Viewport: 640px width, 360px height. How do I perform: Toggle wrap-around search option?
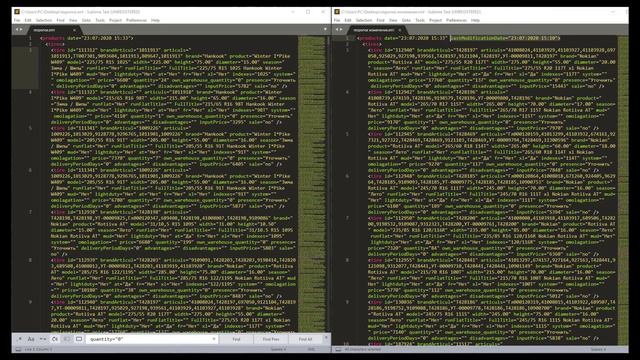[x=55, y=339]
